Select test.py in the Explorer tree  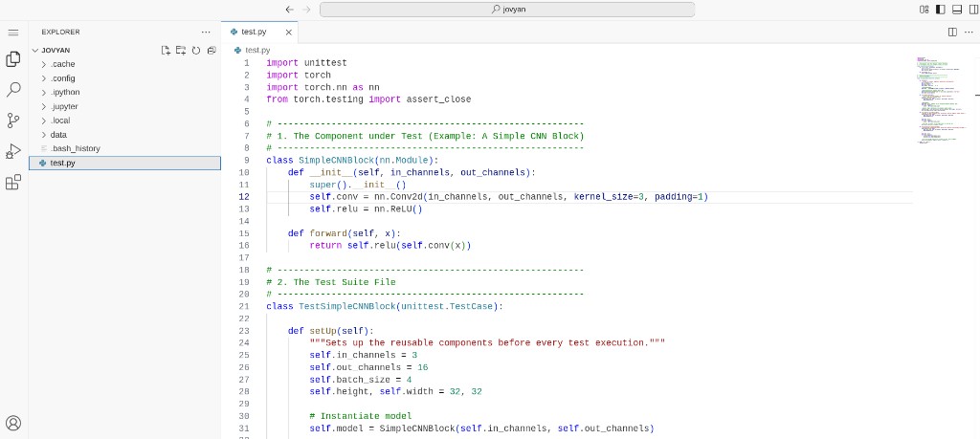point(125,163)
